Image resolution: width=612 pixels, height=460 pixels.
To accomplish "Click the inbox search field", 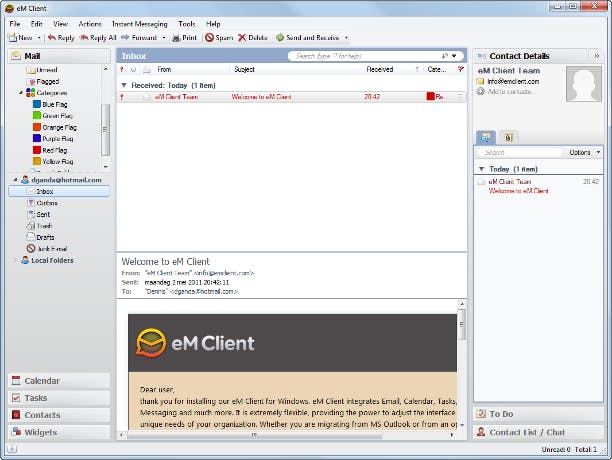I will pyautogui.click(x=365, y=56).
